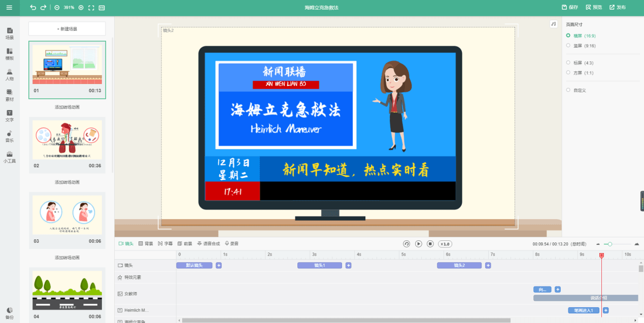Switch to the 字幕 subtitles timeline tab
This screenshot has height=323, width=644.
(x=165, y=244)
